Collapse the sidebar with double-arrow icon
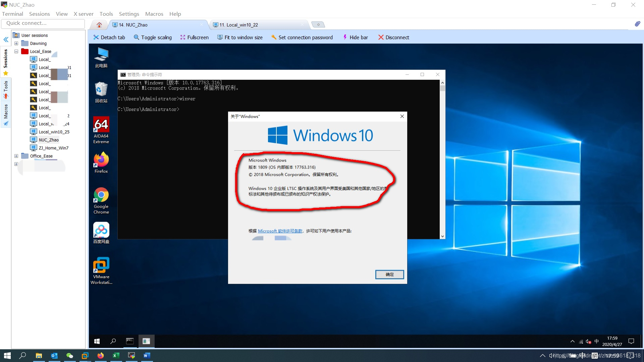The width and height of the screenshot is (644, 362). [x=6, y=40]
